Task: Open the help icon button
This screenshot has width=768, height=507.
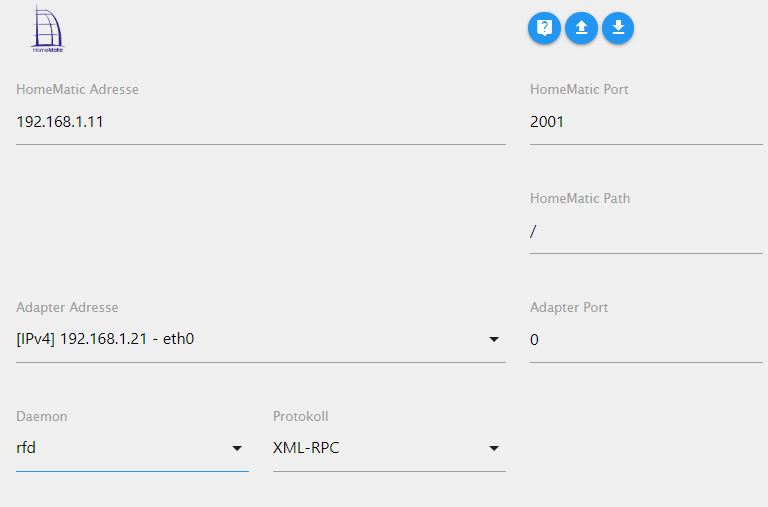Action: (544, 28)
